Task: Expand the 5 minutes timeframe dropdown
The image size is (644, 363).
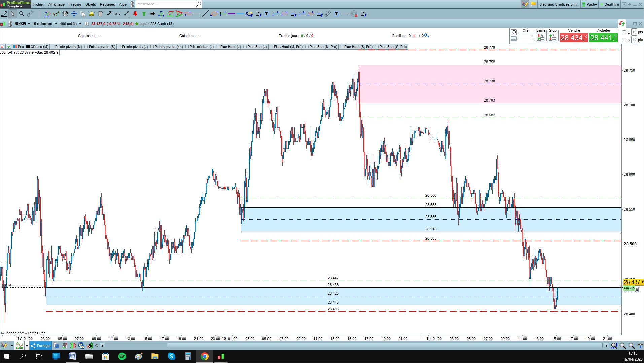Action: tap(45, 24)
